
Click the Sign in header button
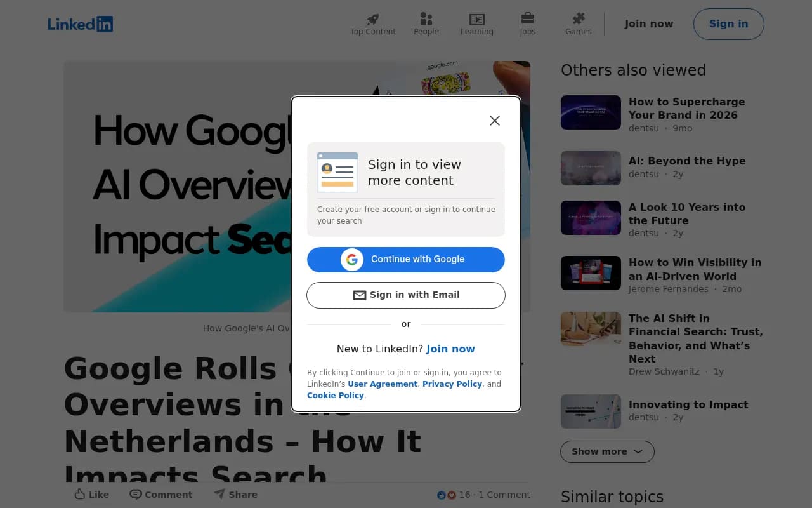(x=728, y=24)
